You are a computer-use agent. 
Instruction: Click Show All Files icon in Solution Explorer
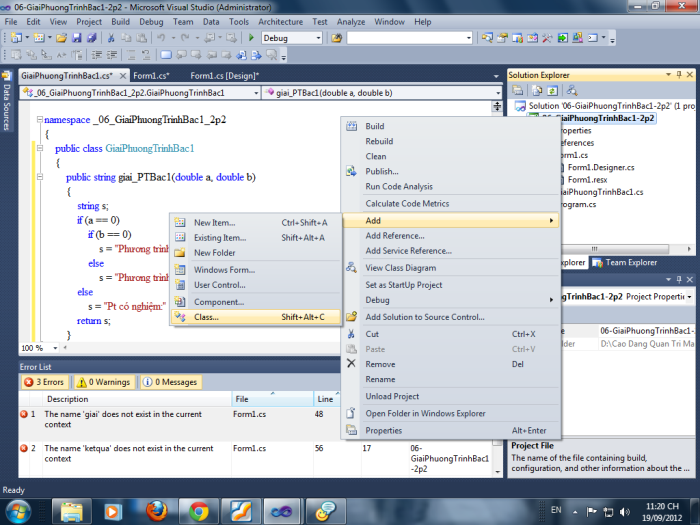click(537, 91)
